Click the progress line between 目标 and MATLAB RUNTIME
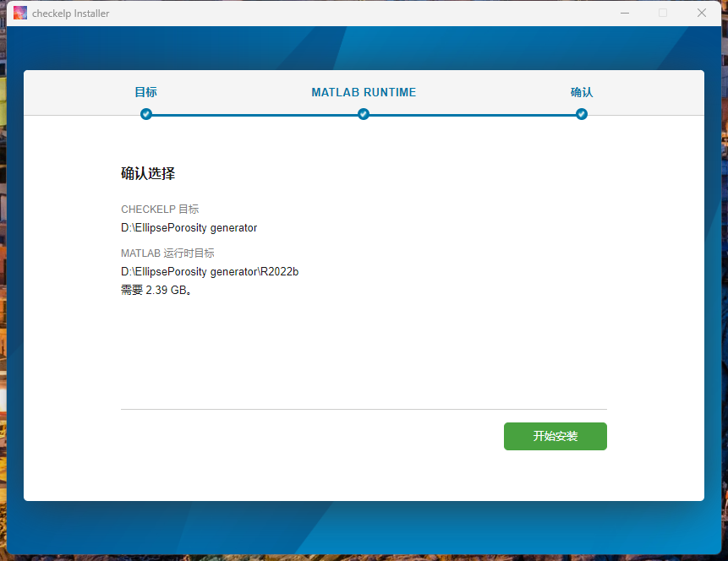The image size is (728, 561). (x=255, y=115)
